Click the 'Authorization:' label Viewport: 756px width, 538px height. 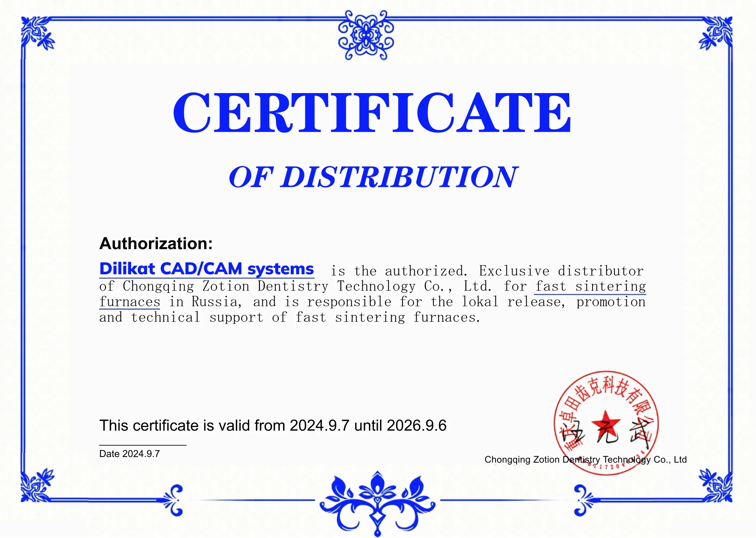[x=156, y=244]
